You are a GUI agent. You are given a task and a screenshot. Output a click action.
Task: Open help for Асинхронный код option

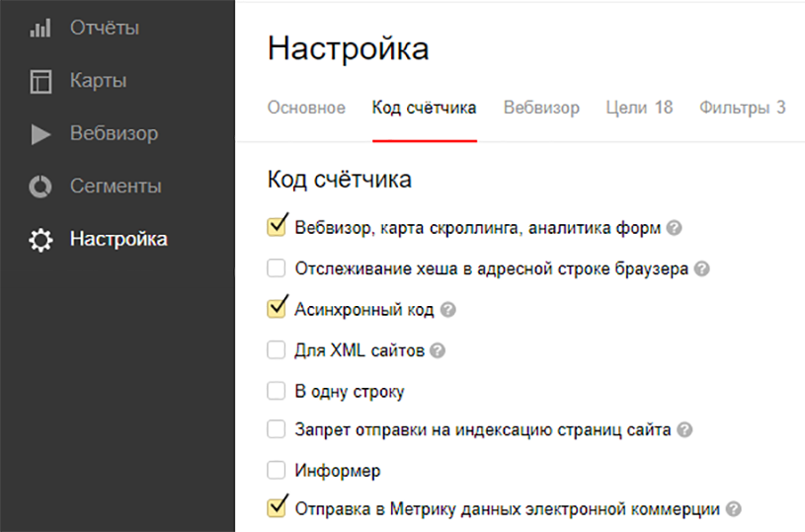448,309
